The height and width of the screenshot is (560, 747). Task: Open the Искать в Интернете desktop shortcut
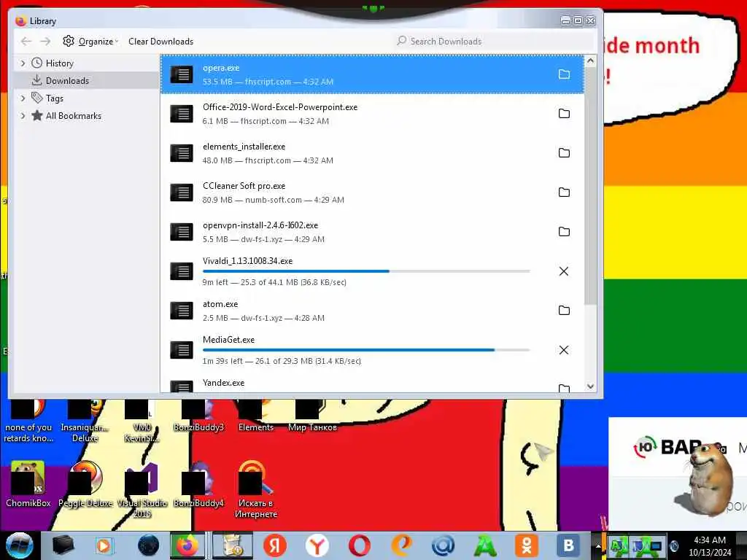pos(256,489)
